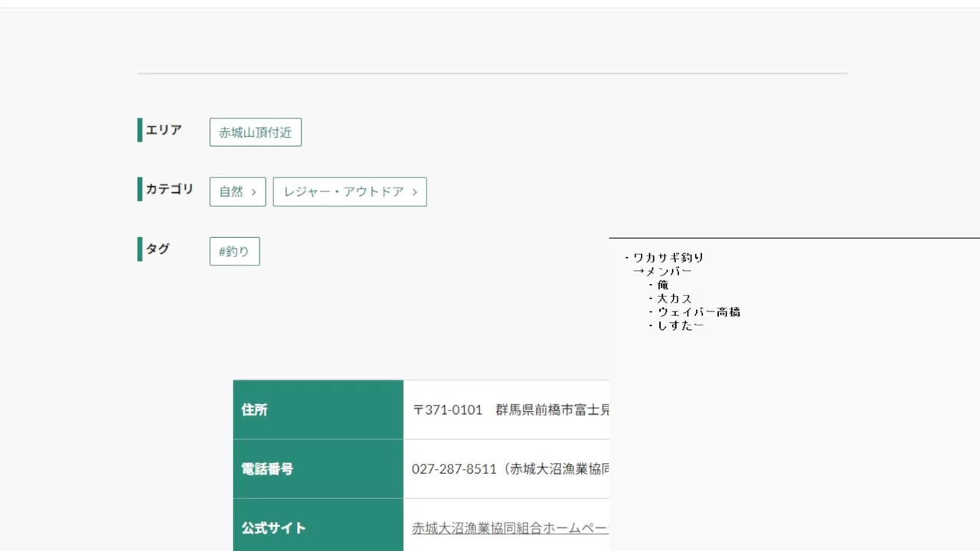980x551 pixels.
Task: Select the しすたー member entry
Action: (680, 326)
